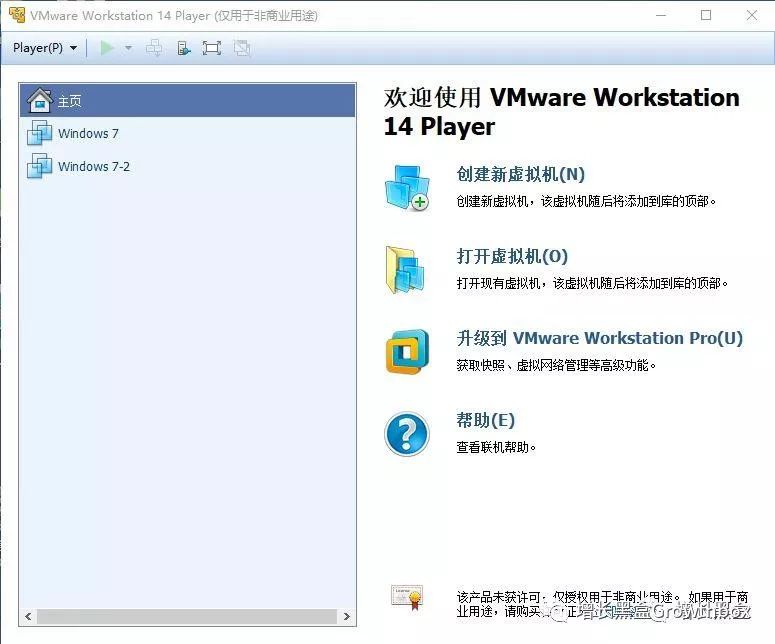Click the library horizontal scrollbar track
This screenshot has width=775, height=644.
pos(187,616)
